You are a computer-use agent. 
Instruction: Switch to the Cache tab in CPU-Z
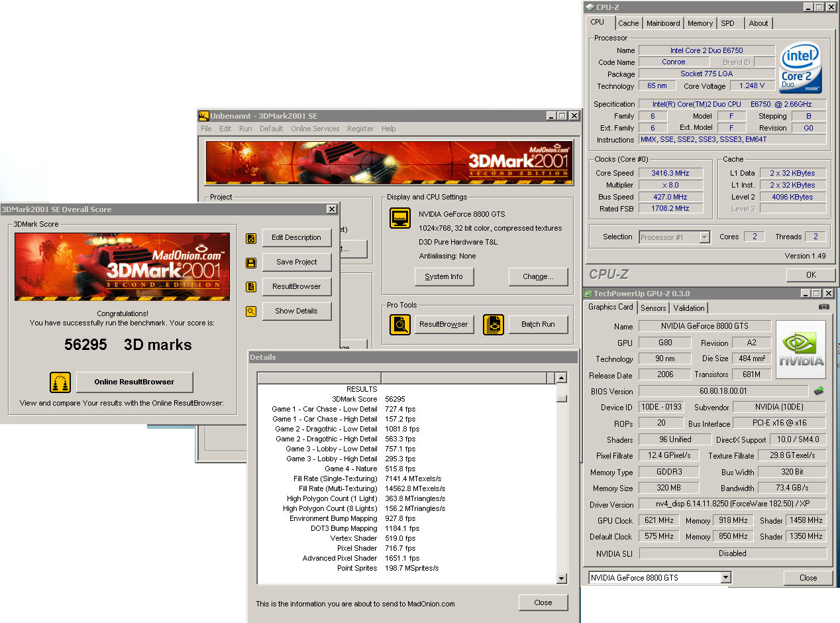[x=629, y=23]
